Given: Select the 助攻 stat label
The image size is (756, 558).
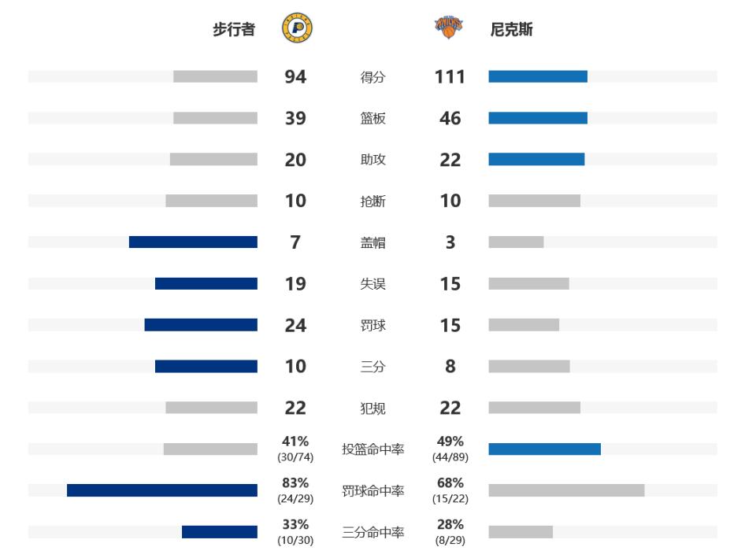Looking at the screenshot, I should 372,160.
